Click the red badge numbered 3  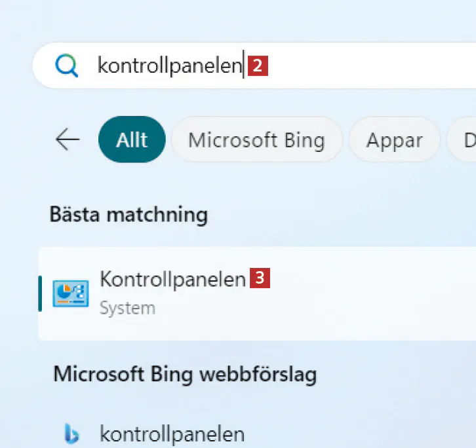260,279
